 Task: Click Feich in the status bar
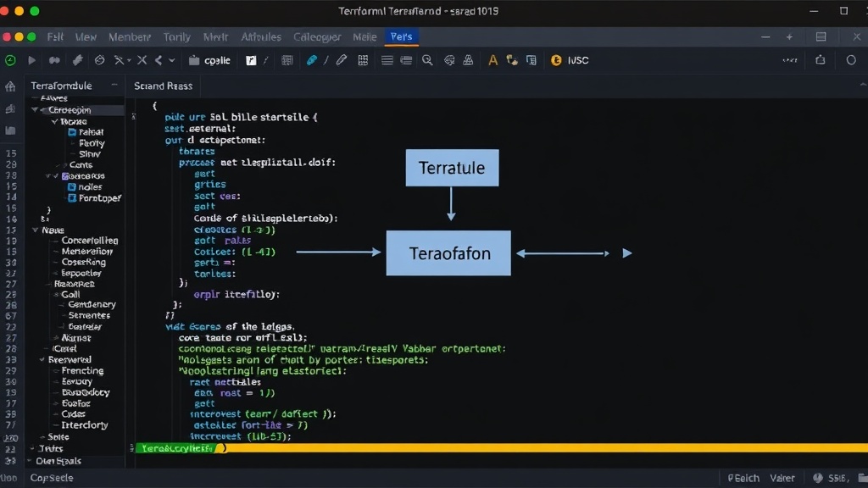[743, 478]
